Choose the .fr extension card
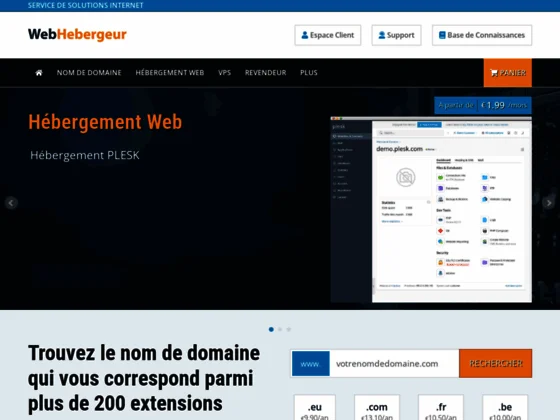The image size is (560, 420). pos(441,408)
